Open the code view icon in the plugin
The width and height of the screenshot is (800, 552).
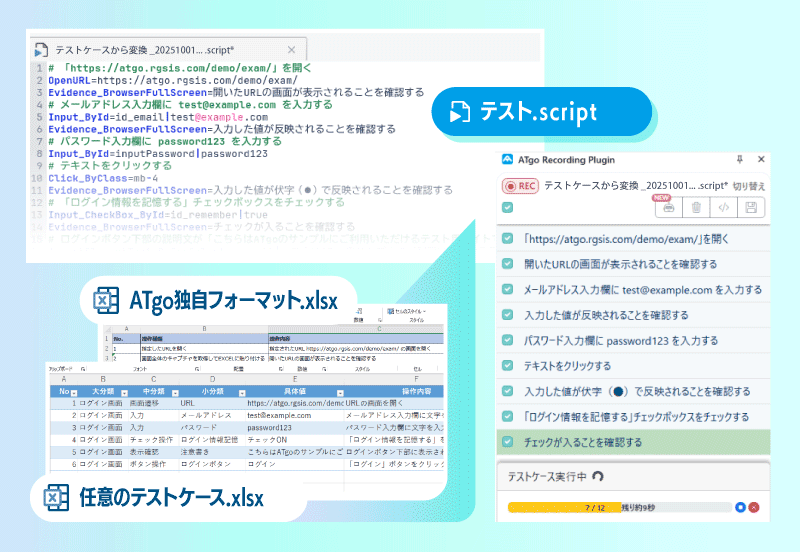[724, 208]
